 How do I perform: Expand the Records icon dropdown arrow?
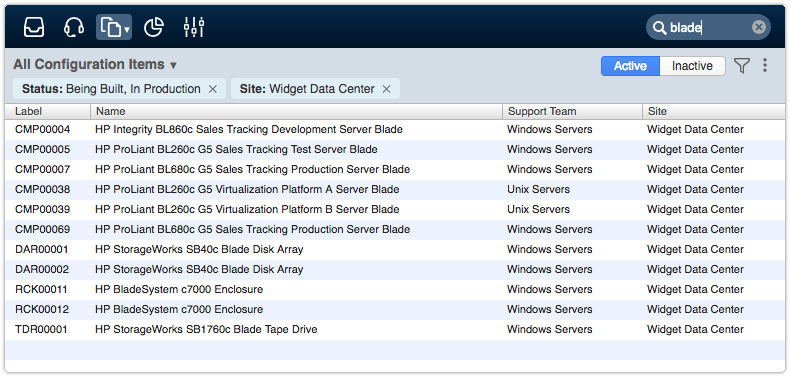(x=127, y=30)
